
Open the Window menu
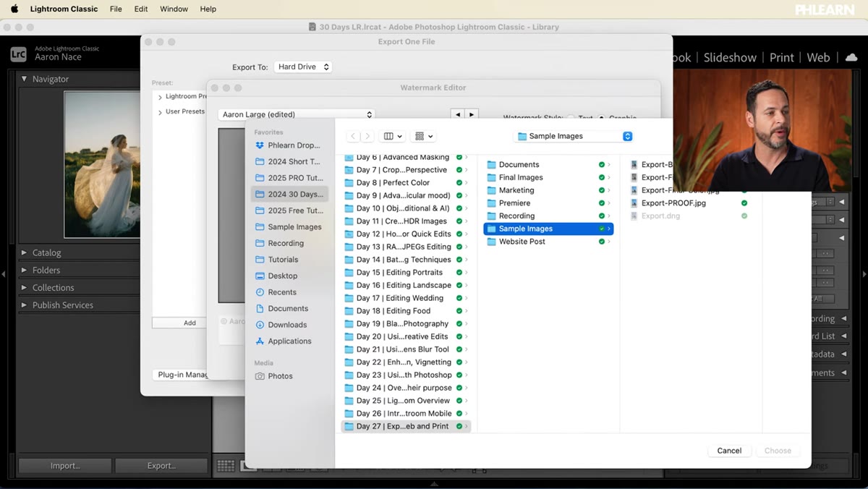174,9
